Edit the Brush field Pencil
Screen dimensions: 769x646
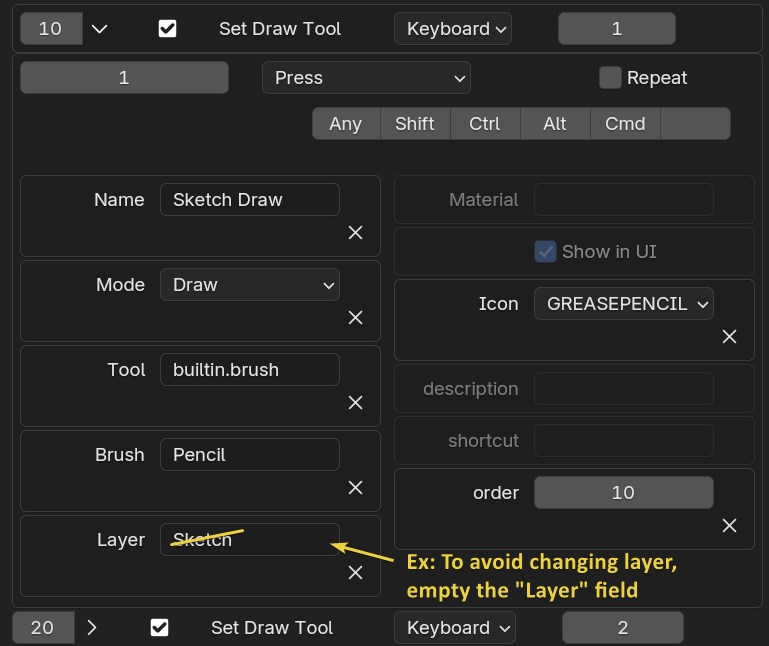250,455
